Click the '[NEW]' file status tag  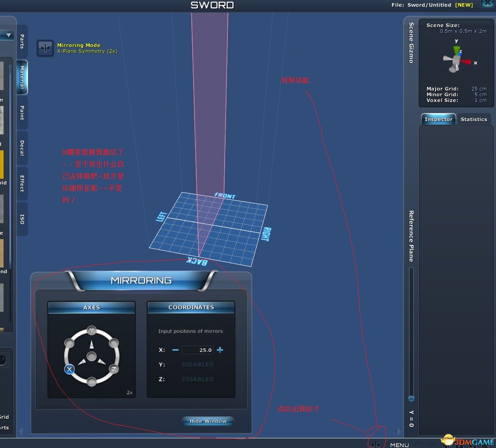[x=464, y=5]
